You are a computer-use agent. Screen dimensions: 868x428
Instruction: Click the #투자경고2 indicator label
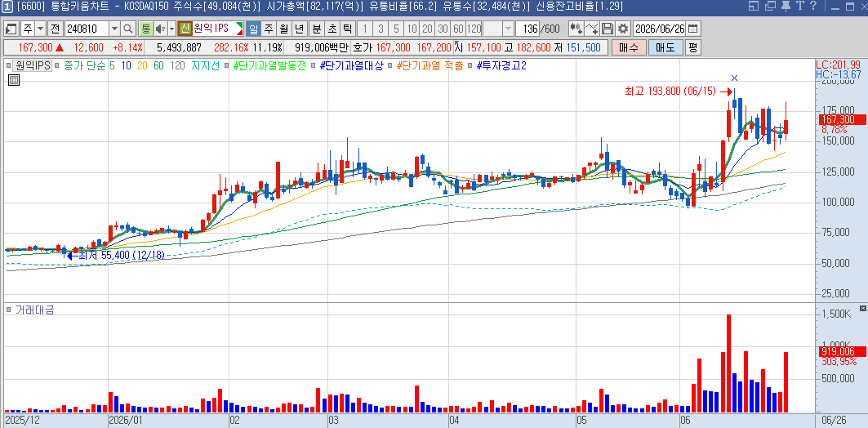tap(501, 65)
